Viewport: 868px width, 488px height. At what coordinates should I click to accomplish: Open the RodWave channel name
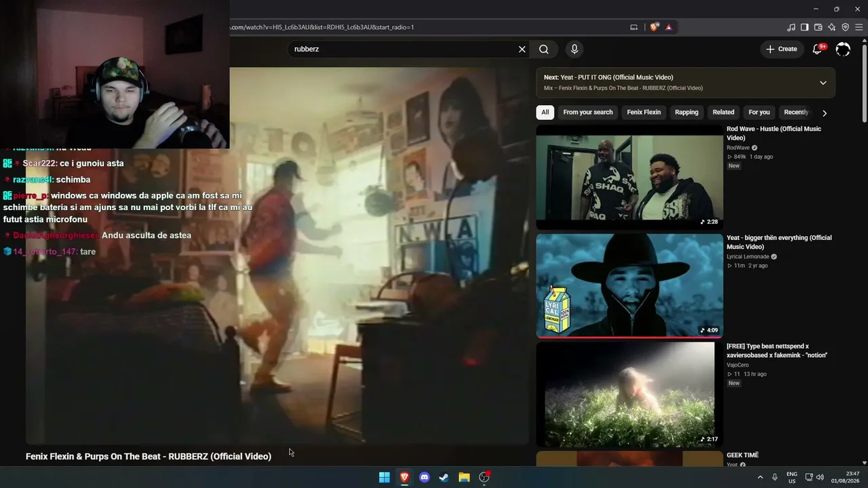point(738,148)
